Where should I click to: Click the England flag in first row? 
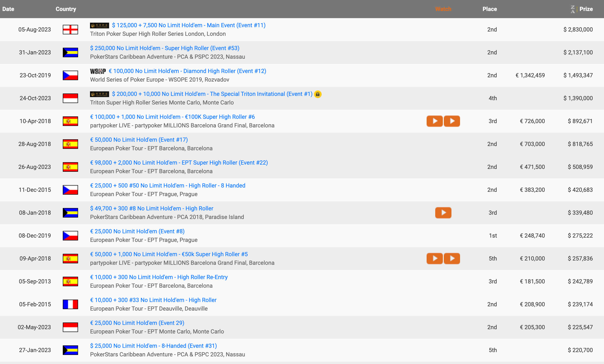click(70, 29)
